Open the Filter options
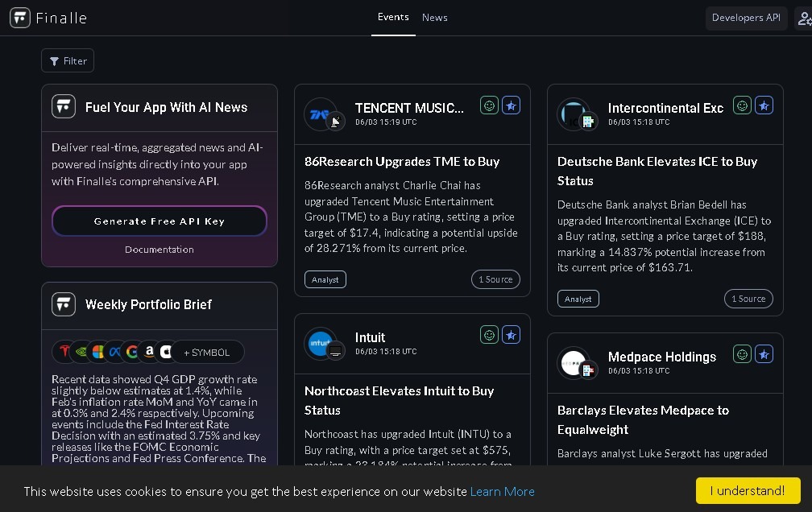Screen dimensions: 812x512 [68, 60]
